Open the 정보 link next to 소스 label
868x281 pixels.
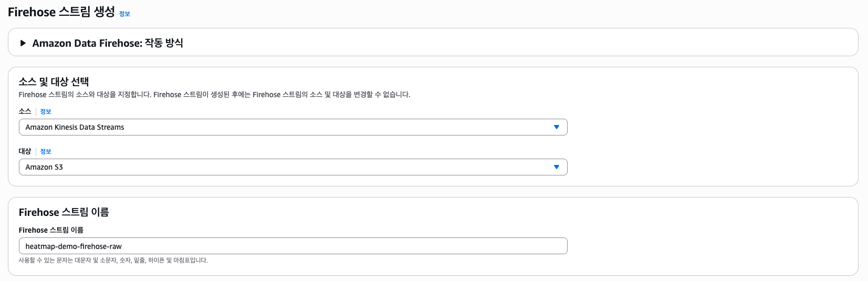pyautogui.click(x=46, y=111)
